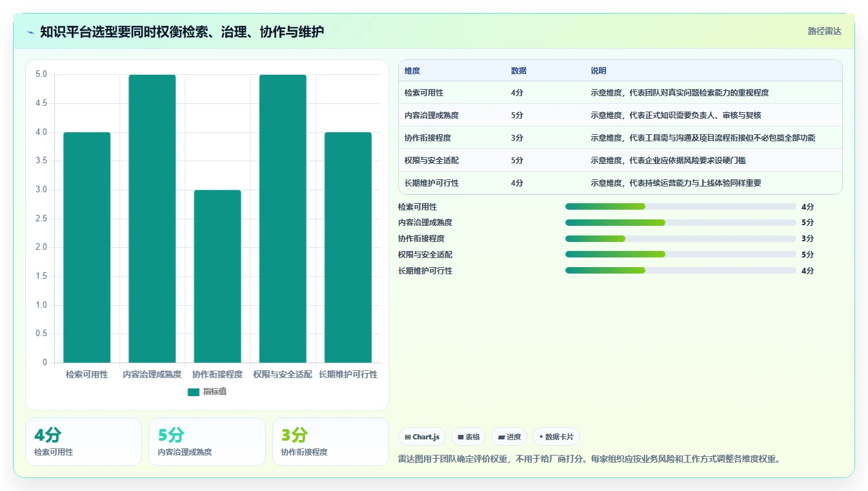Screen dimensions: 868x491
Task: Click the 5分 value in table row 内容治理成熟度
Action: 517,115
